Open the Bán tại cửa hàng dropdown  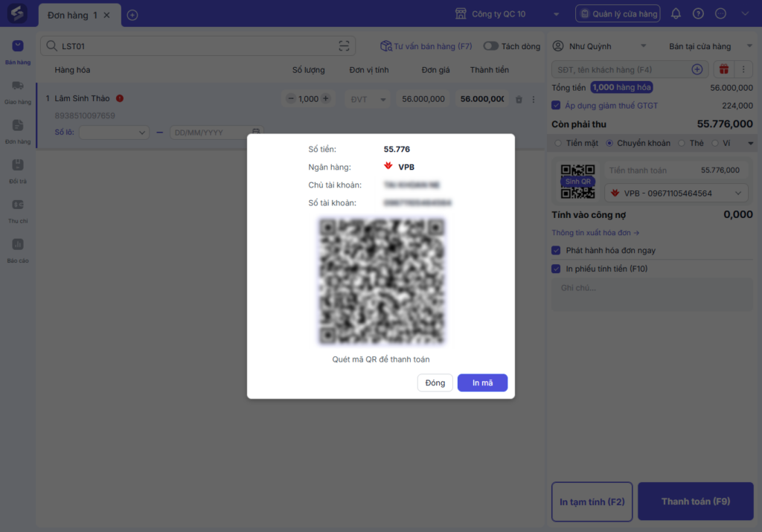(x=710, y=46)
